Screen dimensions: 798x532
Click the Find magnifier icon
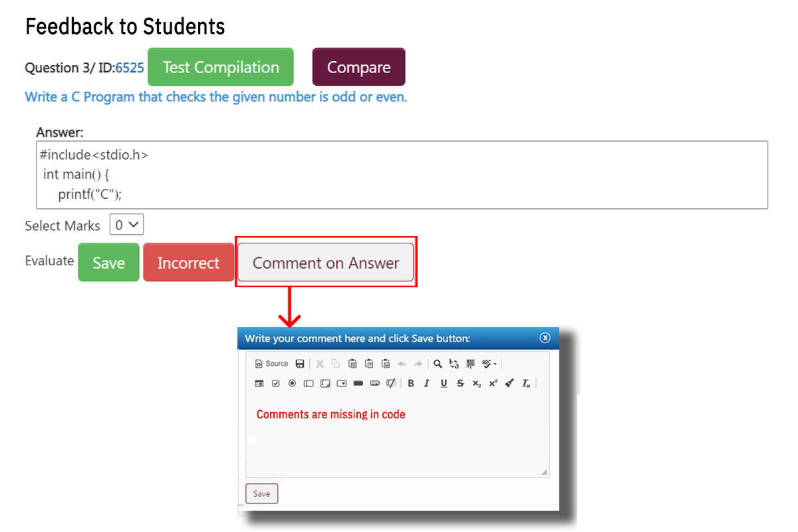[x=438, y=364]
